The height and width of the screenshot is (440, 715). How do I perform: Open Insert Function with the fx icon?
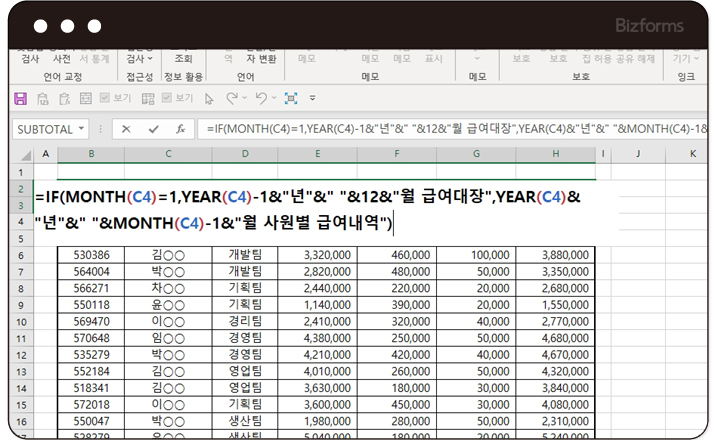[180, 129]
